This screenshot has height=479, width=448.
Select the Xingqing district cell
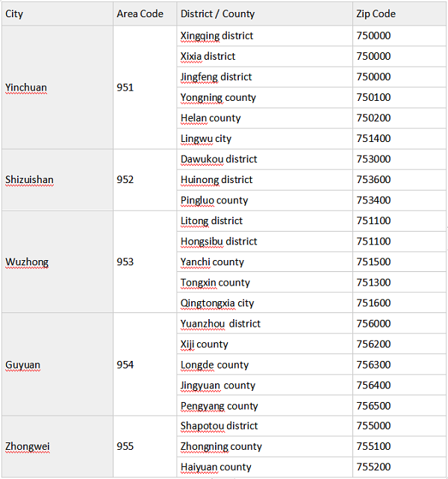217,36
